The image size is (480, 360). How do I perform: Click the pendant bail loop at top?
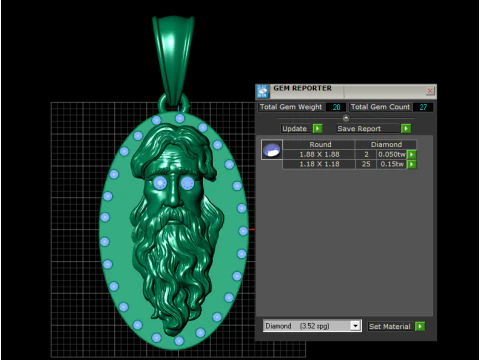[x=173, y=60]
